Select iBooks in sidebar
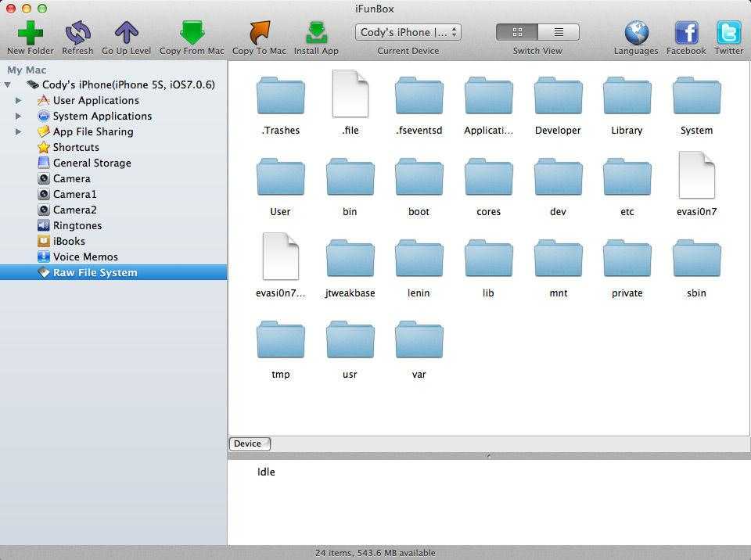The width and height of the screenshot is (751, 560). [61, 241]
